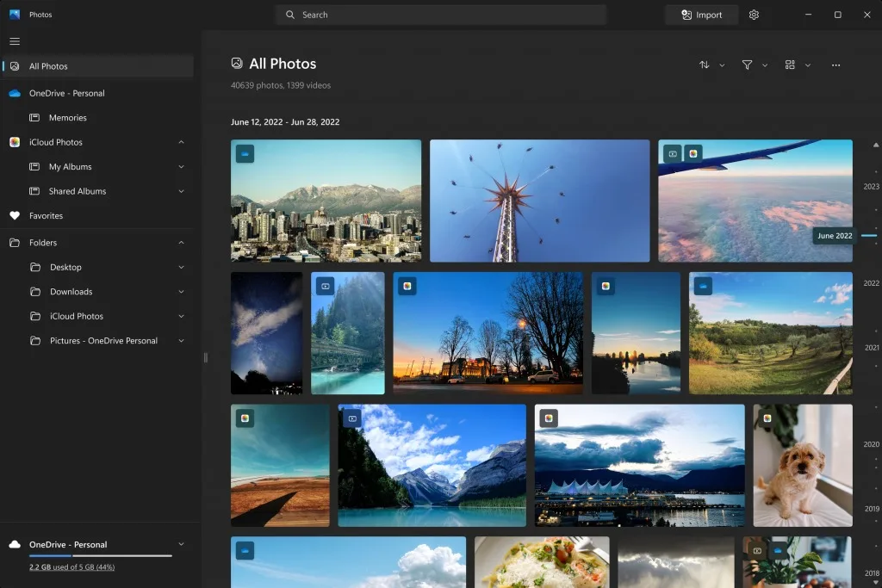Click the filter funnel icon
This screenshot has width=882, height=588.
tap(747, 65)
